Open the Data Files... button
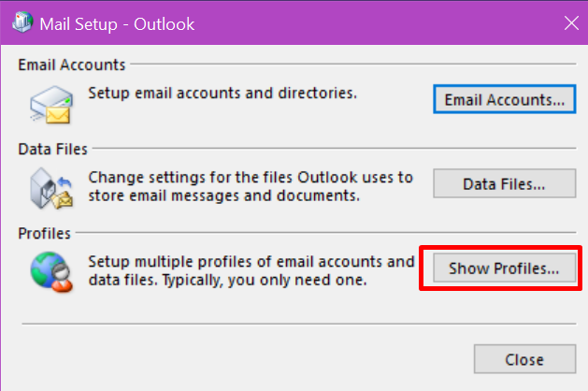The height and width of the screenshot is (391, 588). pyautogui.click(x=504, y=183)
